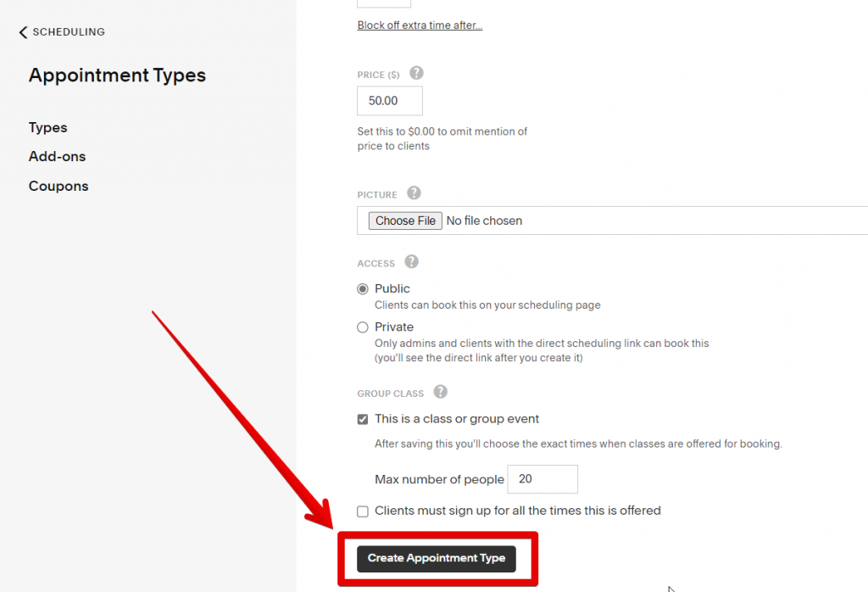Screen dimensions: 868x592
Task: Click the Choose File button
Action: 405,221
